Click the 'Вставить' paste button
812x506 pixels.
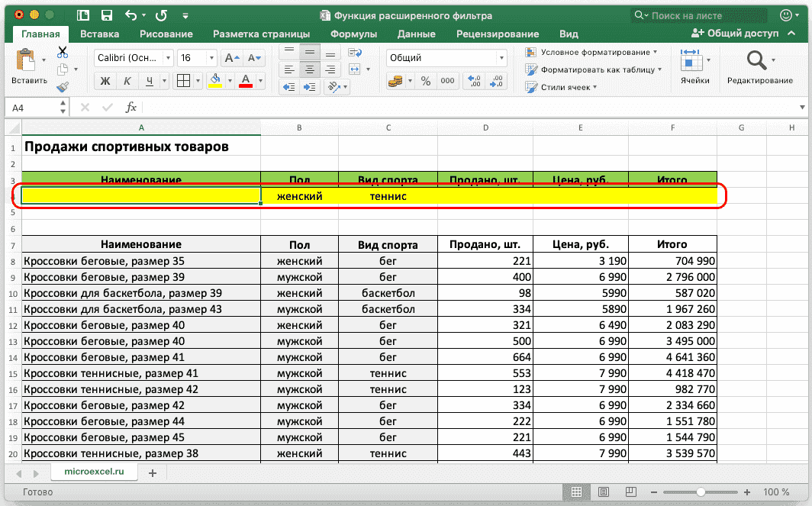(x=28, y=67)
